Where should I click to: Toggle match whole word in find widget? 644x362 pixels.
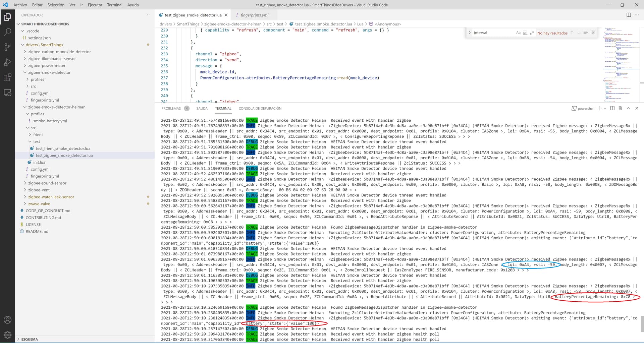point(525,33)
